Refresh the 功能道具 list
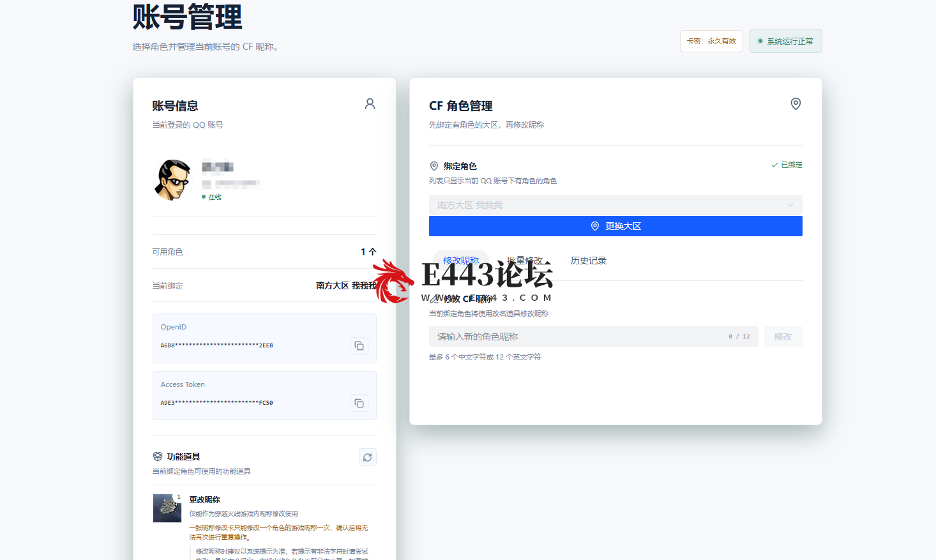 pos(368,457)
